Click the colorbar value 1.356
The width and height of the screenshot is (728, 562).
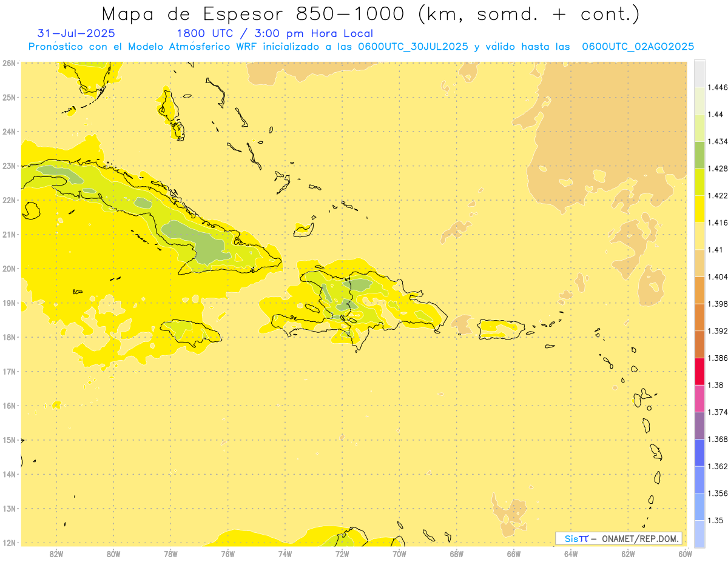(x=717, y=493)
